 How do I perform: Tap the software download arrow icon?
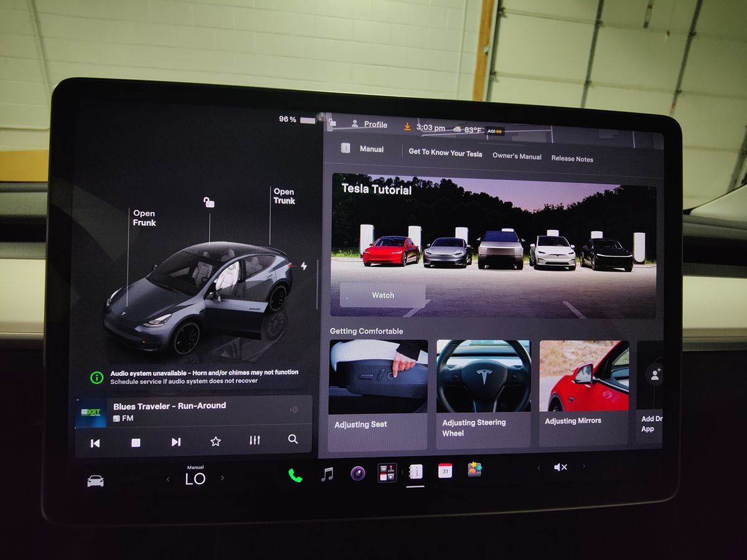[407, 126]
